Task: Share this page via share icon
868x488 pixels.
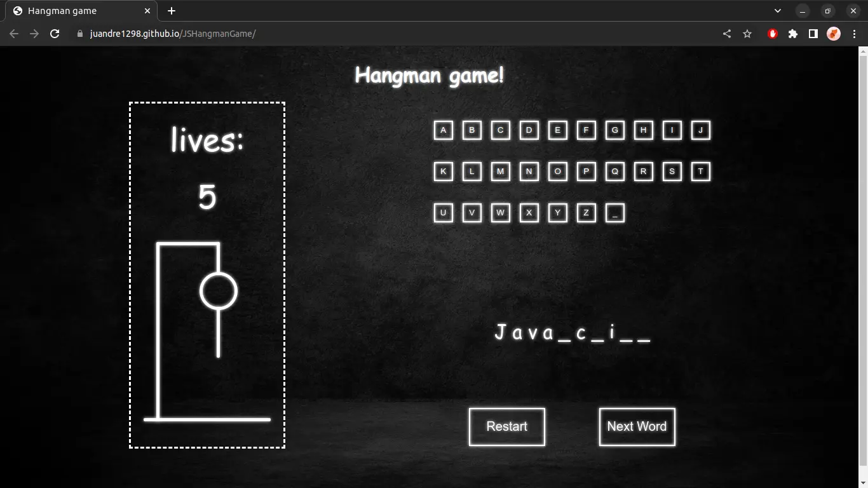Action: pyautogui.click(x=727, y=34)
